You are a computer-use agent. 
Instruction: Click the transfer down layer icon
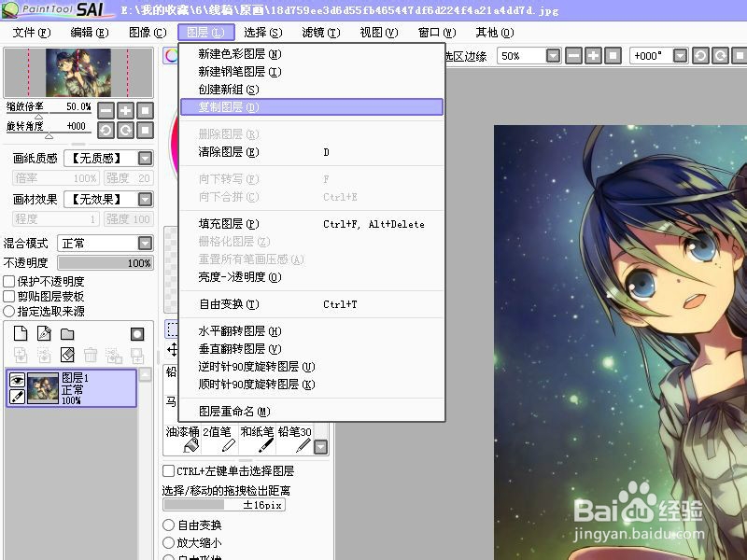(21, 355)
